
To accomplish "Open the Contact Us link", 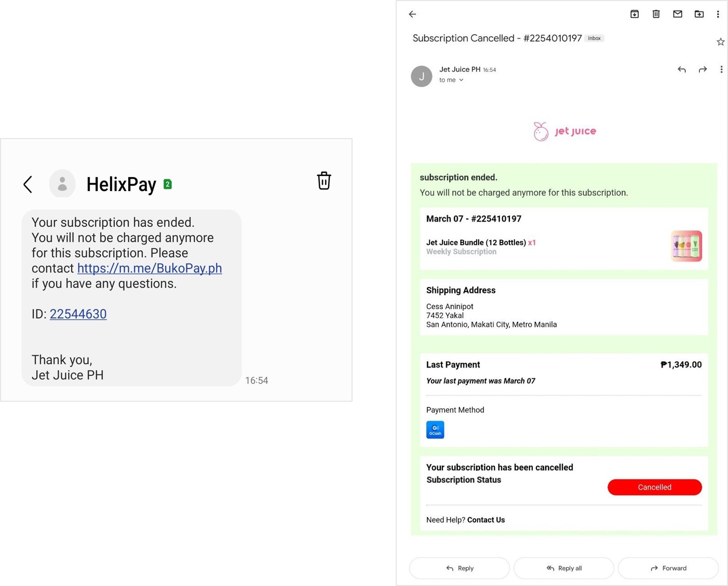I will [486, 520].
